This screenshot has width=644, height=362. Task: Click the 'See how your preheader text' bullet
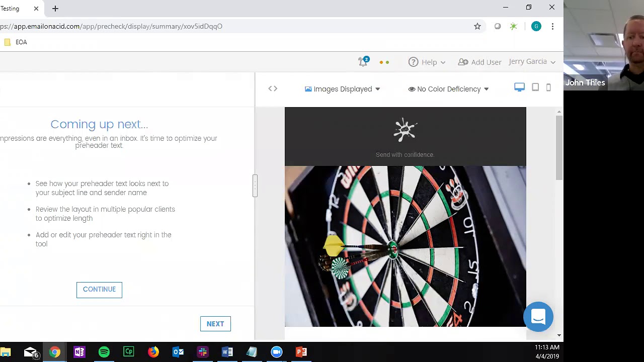tap(102, 188)
